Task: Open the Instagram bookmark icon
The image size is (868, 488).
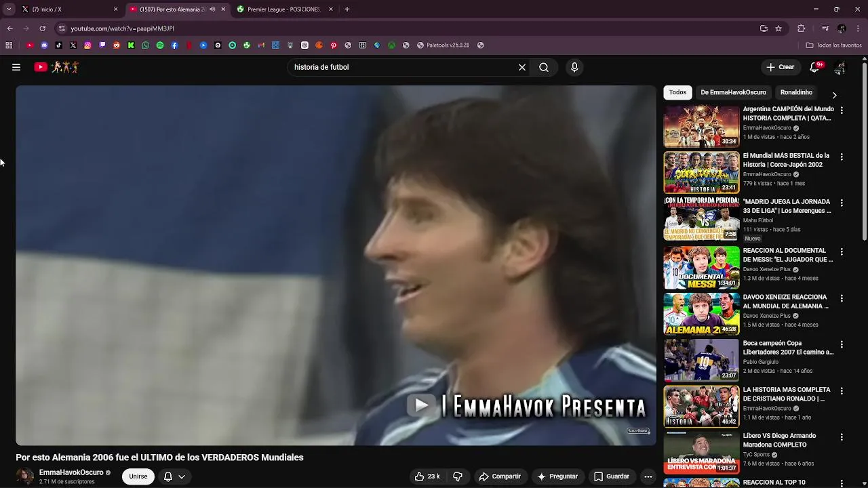Action: [87, 45]
